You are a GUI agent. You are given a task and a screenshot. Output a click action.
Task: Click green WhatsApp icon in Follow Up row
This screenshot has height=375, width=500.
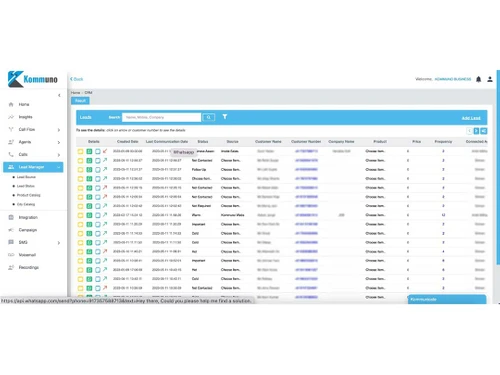[x=89, y=170]
